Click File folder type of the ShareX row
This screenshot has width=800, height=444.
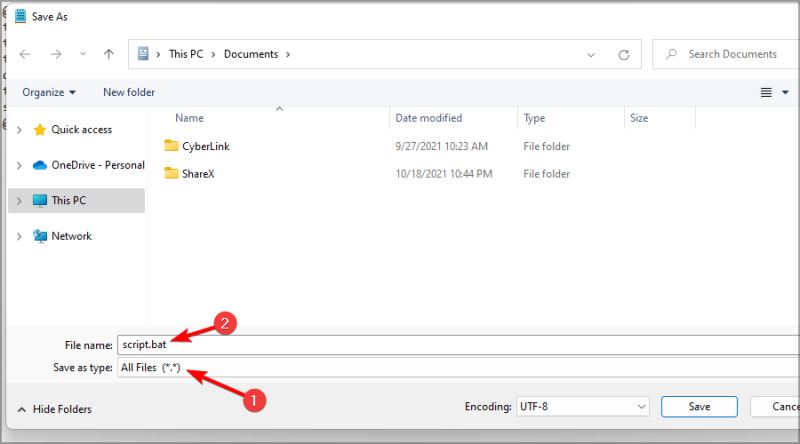(x=546, y=174)
